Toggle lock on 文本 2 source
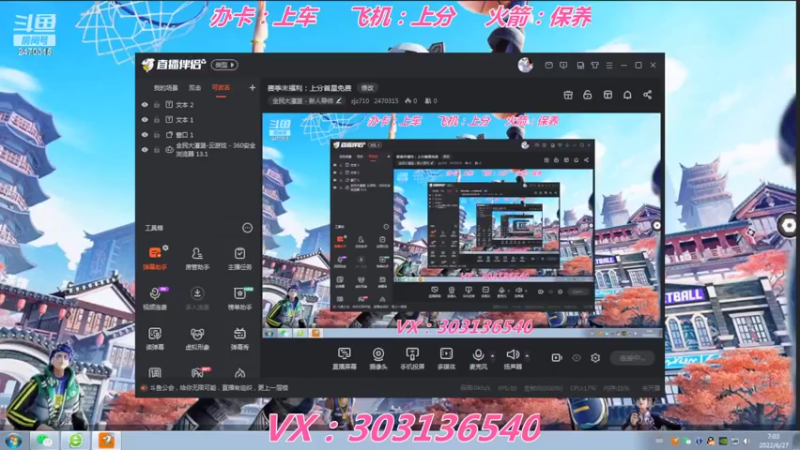800x450 pixels. pyautogui.click(x=157, y=105)
